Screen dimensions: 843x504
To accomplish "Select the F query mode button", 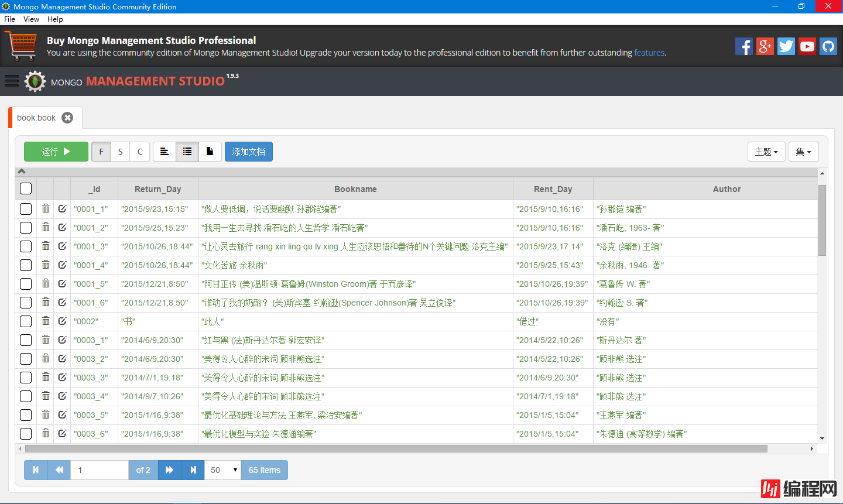I will [x=101, y=152].
